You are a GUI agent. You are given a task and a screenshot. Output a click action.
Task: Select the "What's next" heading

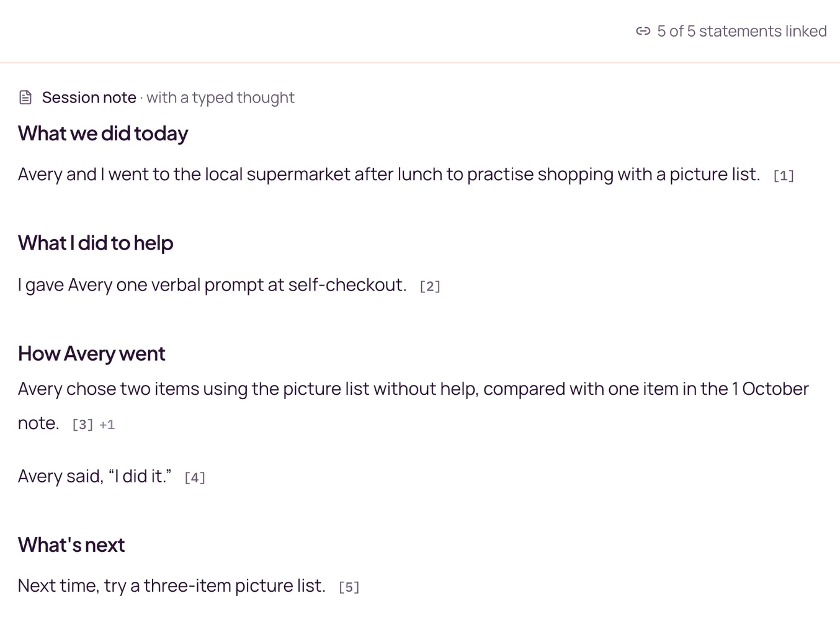click(71, 544)
